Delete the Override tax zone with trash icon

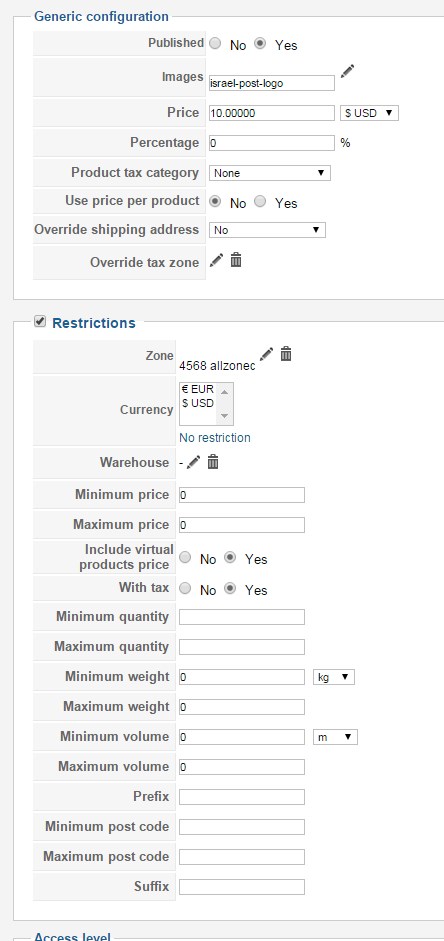(x=236, y=260)
